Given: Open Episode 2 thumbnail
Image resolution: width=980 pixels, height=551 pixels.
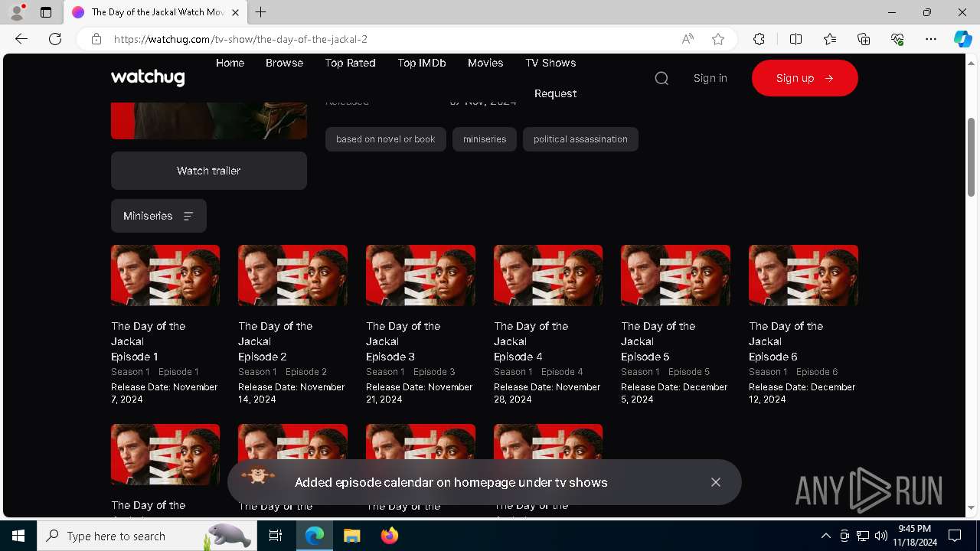Looking at the screenshot, I should pos(292,275).
